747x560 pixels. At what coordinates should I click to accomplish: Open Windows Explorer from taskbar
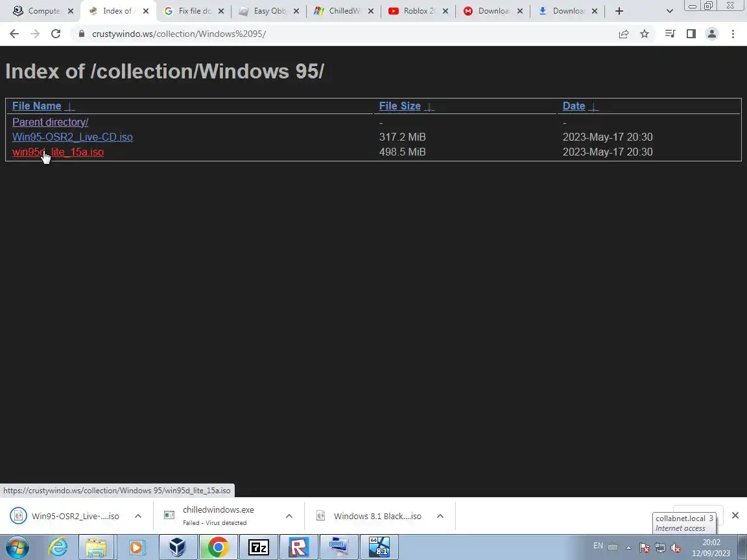(96, 547)
